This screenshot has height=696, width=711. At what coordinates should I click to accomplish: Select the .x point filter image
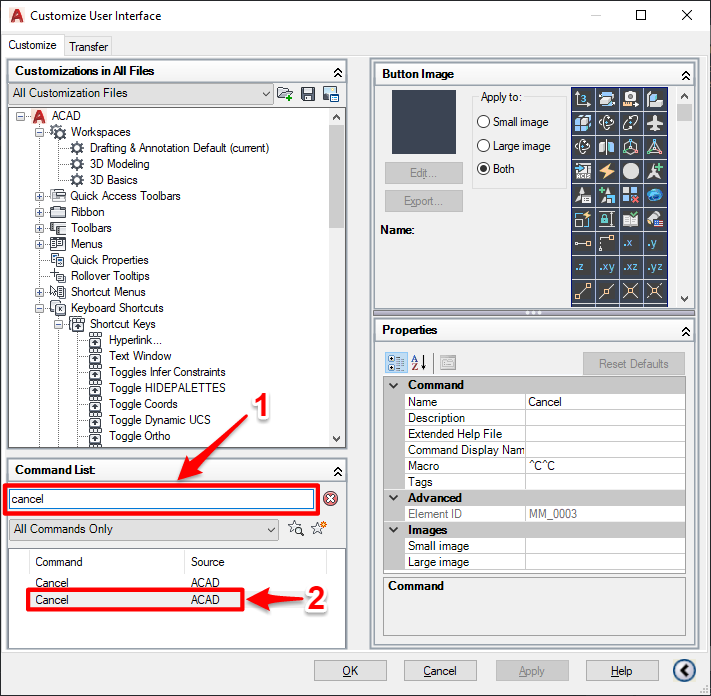(631, 243)
